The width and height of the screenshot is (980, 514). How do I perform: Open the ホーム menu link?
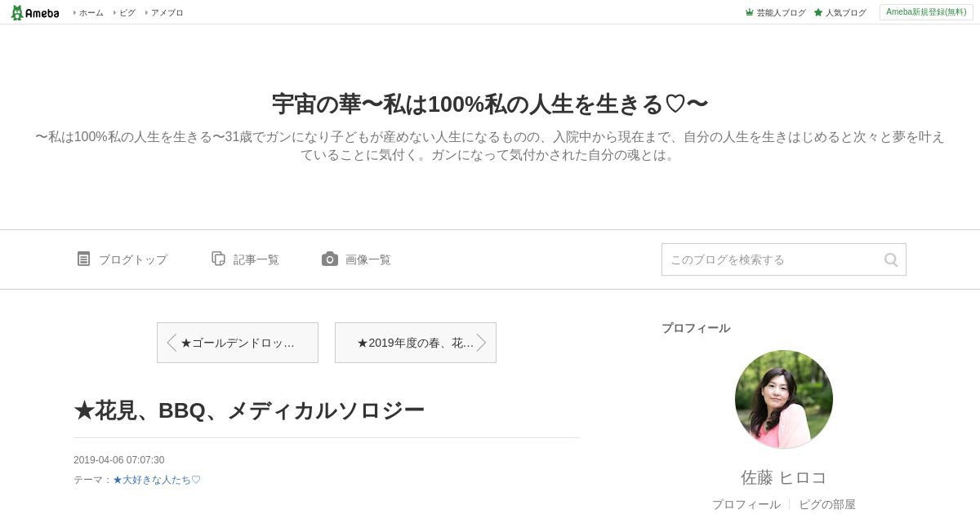[x=91, y=12]
